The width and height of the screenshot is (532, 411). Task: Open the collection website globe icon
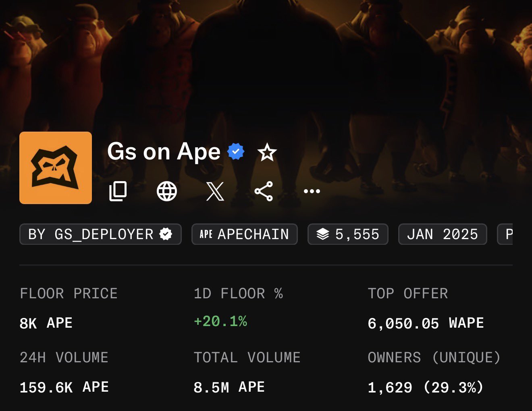click(167, 191)
